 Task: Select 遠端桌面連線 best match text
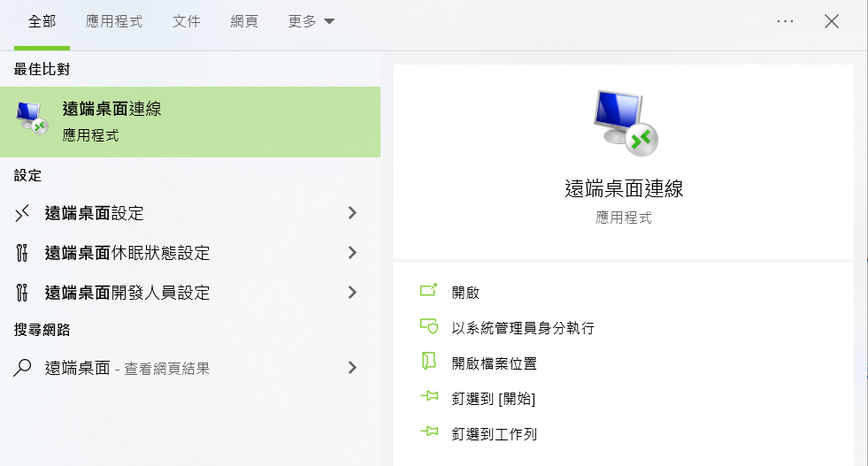[x=111, y=109]
